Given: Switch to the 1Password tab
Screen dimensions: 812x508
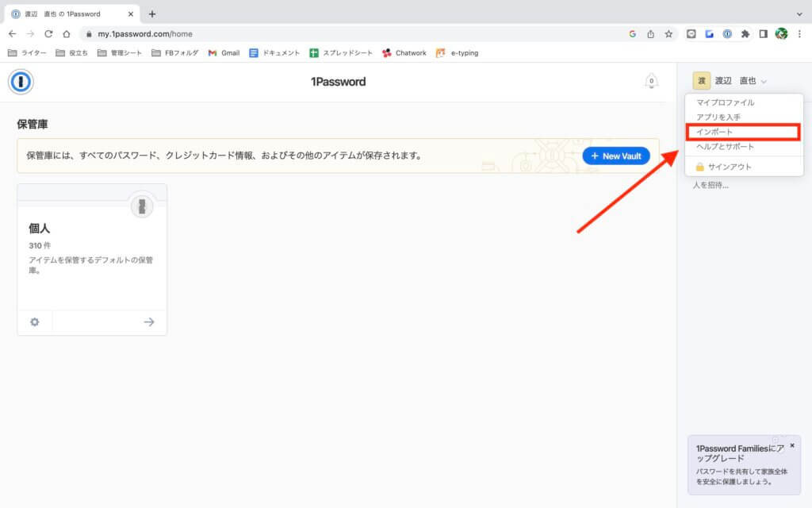Looking at the screenshot, I should [71, 14].
